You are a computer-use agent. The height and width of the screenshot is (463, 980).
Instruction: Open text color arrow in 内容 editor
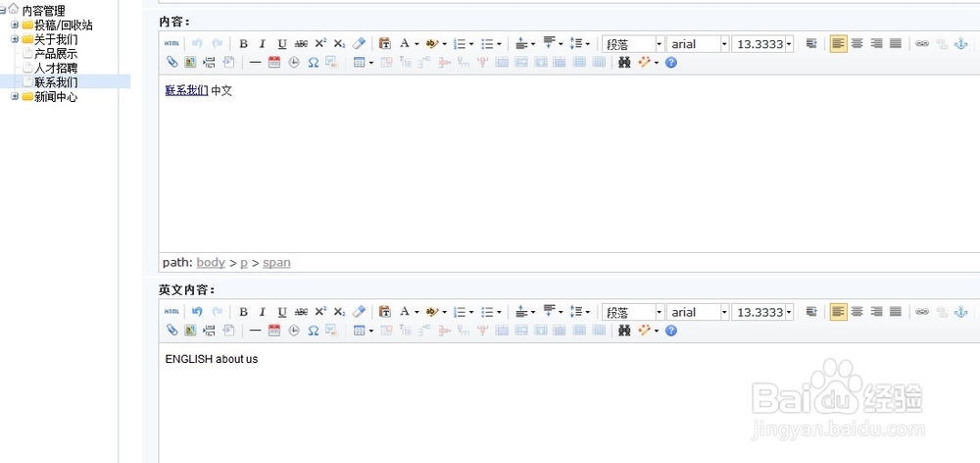416,44
